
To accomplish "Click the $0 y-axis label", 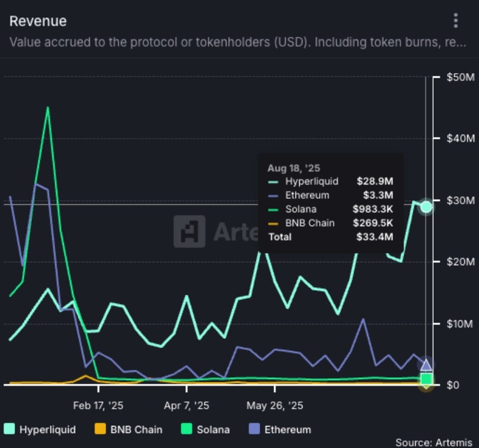I will pos(453,385).
